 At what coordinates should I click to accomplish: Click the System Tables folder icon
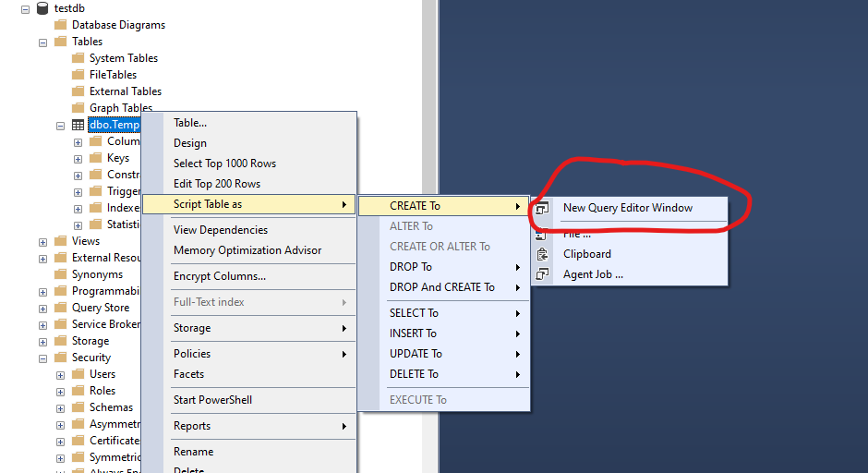[x=78, y=58]
